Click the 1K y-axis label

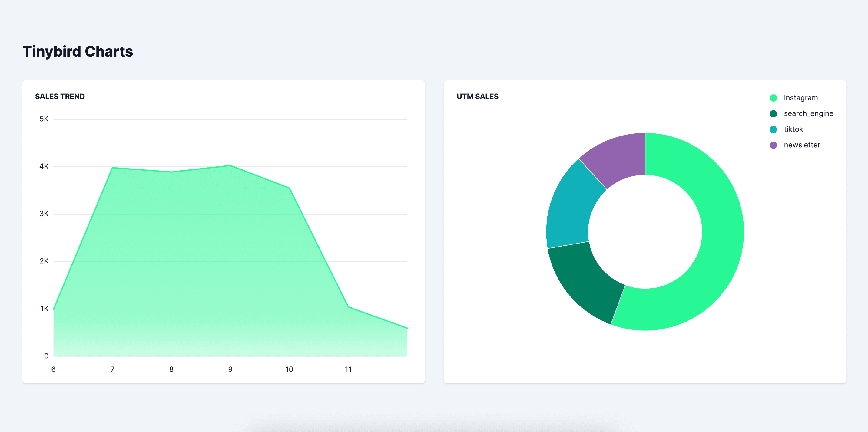(x=45, y=309)
